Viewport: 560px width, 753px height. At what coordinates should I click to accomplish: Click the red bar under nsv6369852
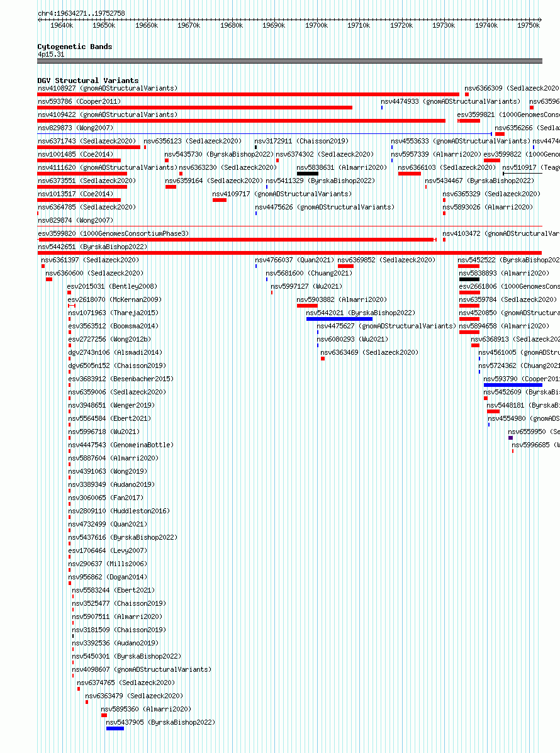pyautogui.click(x=345, y=266)
